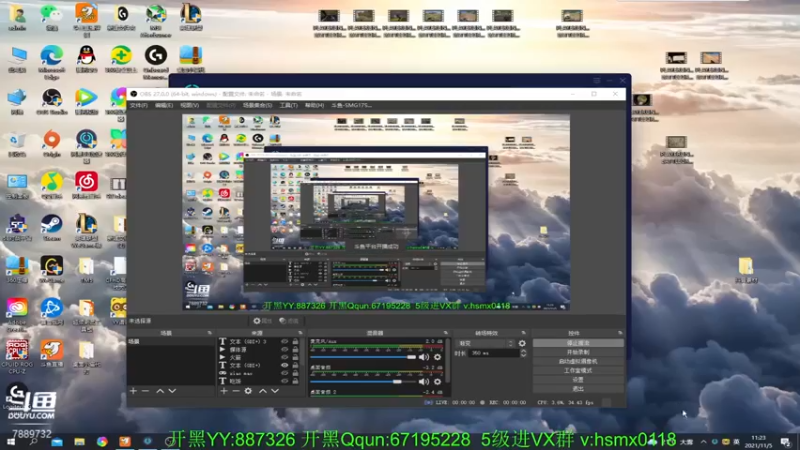Click second mixer channel volume slider
Viewport: 800px width, 450px height.
tap(363, 382)
